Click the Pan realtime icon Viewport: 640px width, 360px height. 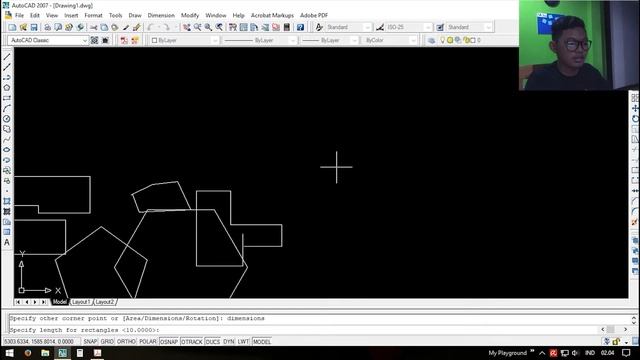(187, 27)
